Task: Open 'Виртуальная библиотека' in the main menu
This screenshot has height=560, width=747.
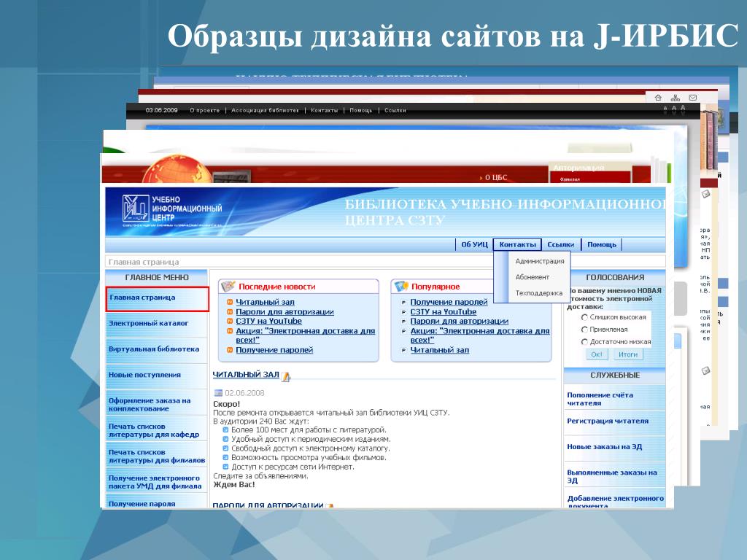Action: [157, 349]
